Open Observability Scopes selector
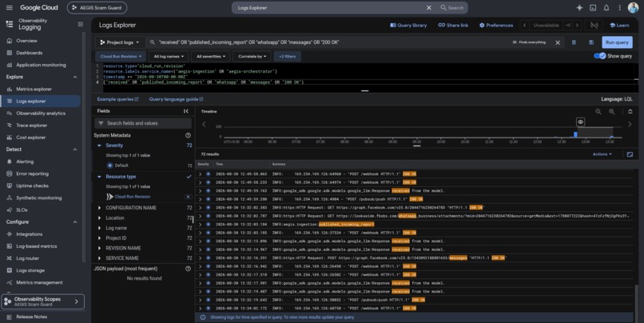This screenshot has width=644, height=323. pos(43,301)
